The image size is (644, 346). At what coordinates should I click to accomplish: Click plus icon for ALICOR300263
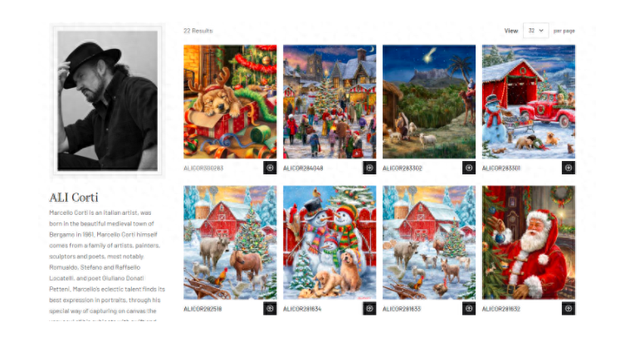tap(270, 168)
